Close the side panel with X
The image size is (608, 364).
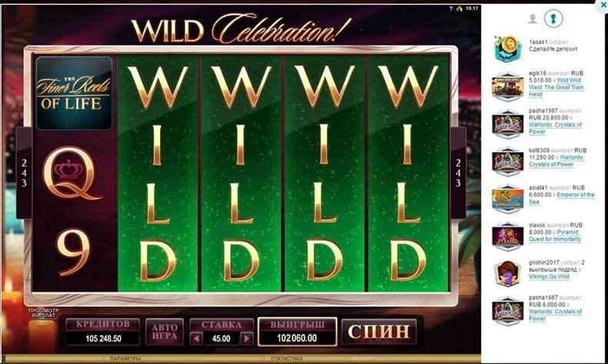point(603,5)
